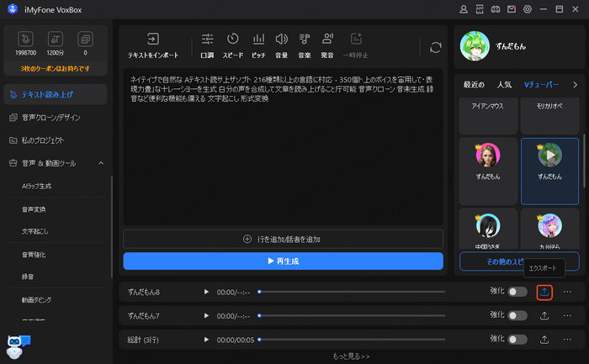The height and width of the screenshot is (364, 589).
Task: Open the ピッチ pitch control
Action: (258, 45)
